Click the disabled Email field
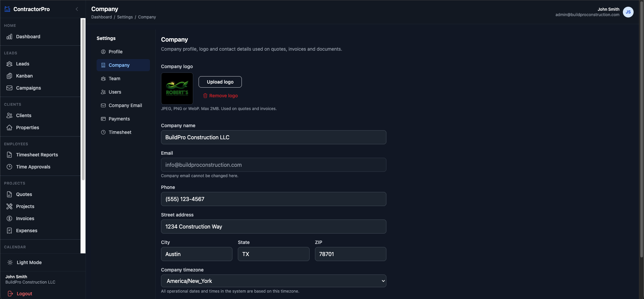Image resolution: width=644 pixels, height=299 pixels. [x=274, y=165]
